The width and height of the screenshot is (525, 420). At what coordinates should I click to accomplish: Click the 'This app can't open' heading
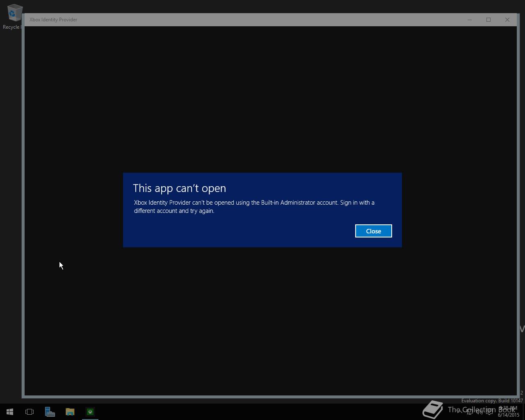[x=179, y=188]
